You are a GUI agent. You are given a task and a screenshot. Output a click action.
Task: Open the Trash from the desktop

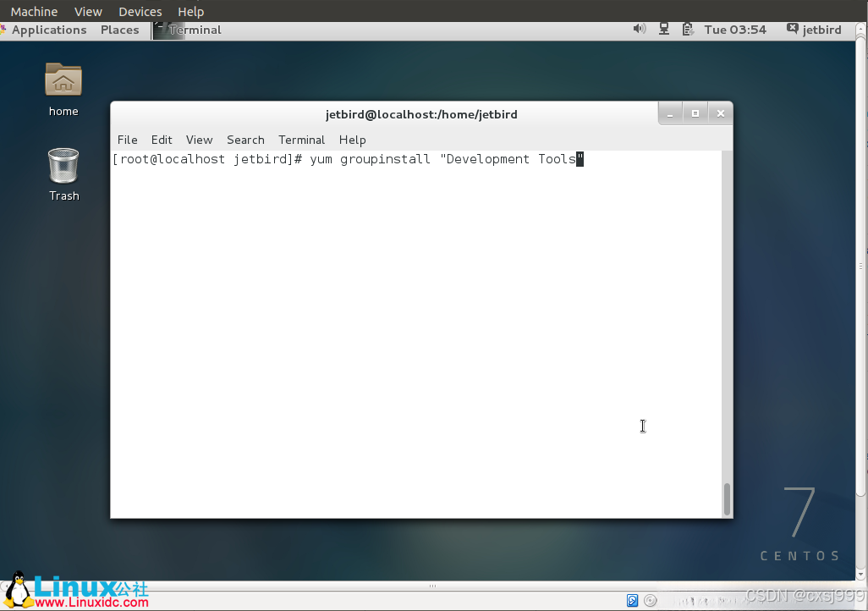pyautogui.click(x=63, y=165)
